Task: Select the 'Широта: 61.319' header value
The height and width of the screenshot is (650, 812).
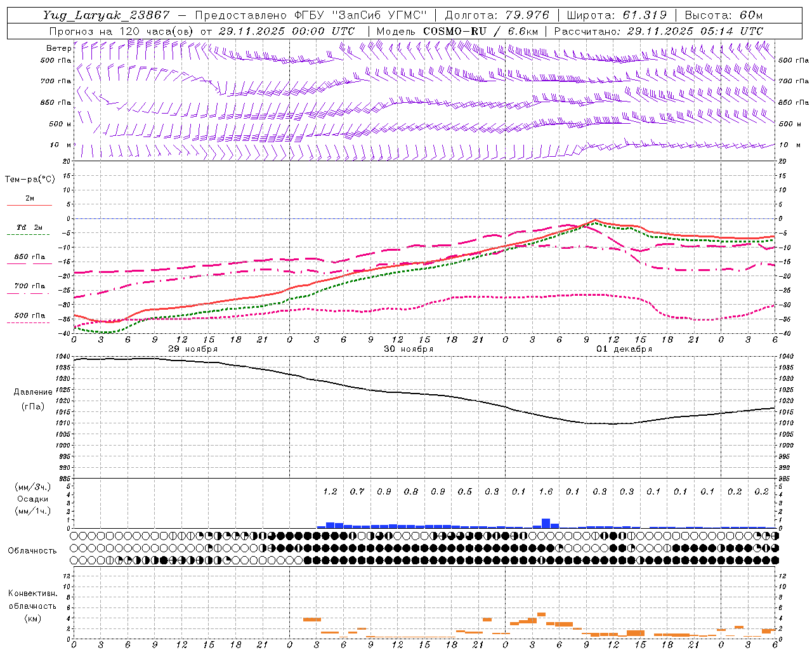Action: click(617, 15)
